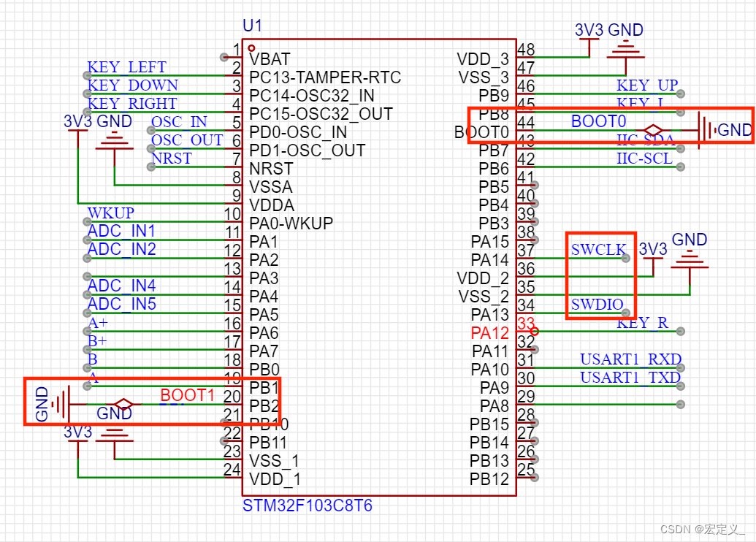Viewport: 756px width, 542px height.
Task: Click the VDD_1 pin name
Action: coord(275,479)
